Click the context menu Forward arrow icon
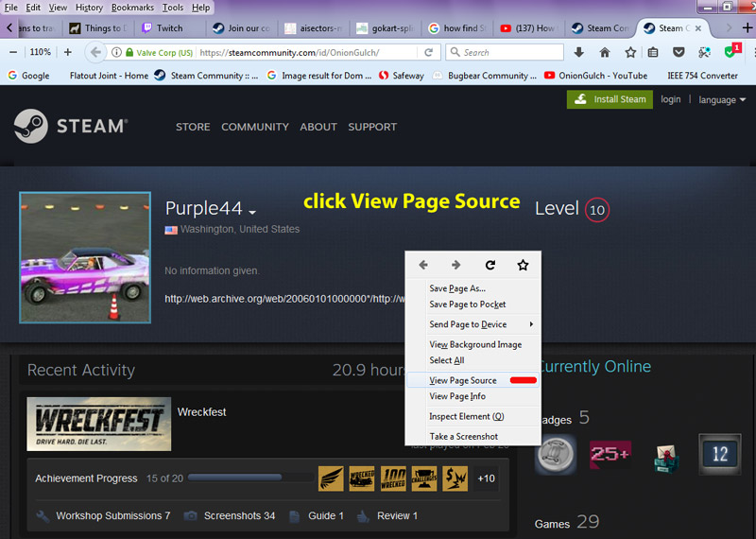Image resolution: width=756 pixels, height=539 pixels. (x=455, y=265)
